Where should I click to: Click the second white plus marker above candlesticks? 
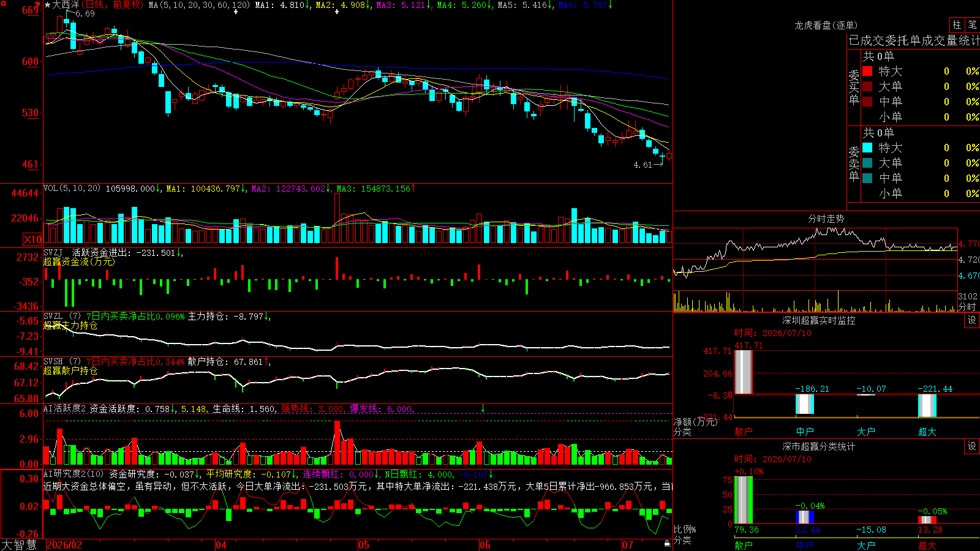click(337, 12)
